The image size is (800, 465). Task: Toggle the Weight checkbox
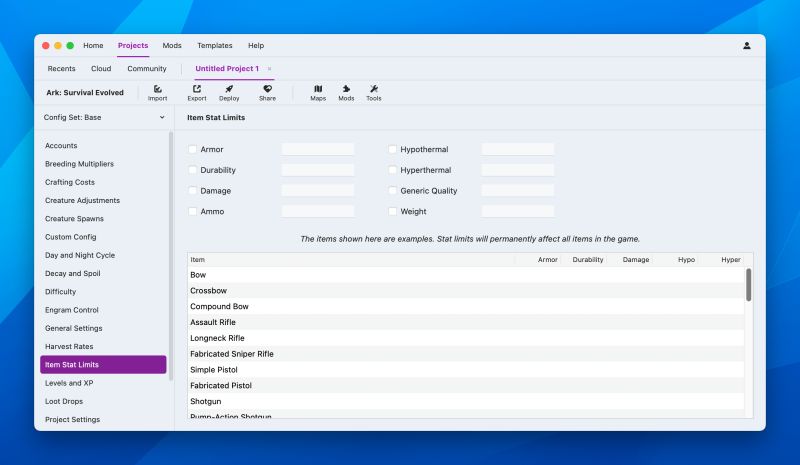pos(392,211)
